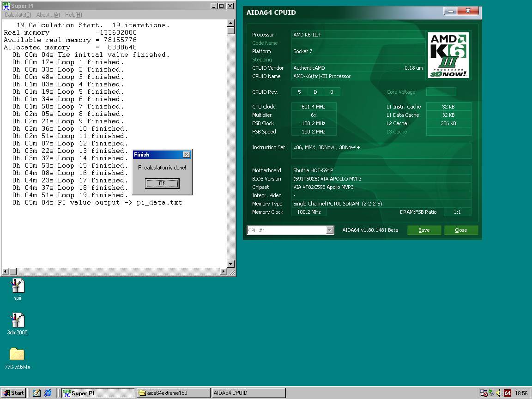The image size is (532, 399).
Task: Click line 'PI value output -> pi_data.txt'
Action: point(97,203)
